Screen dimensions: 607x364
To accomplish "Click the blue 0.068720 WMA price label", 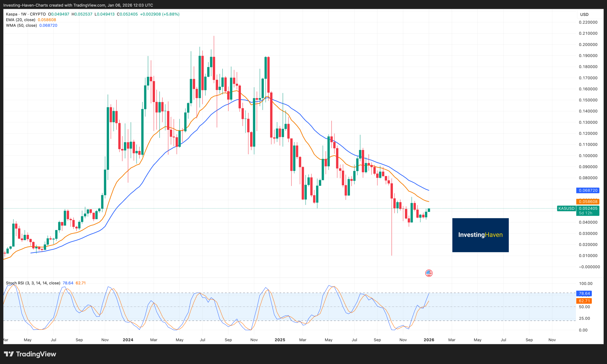I will (x=587, y=190).
